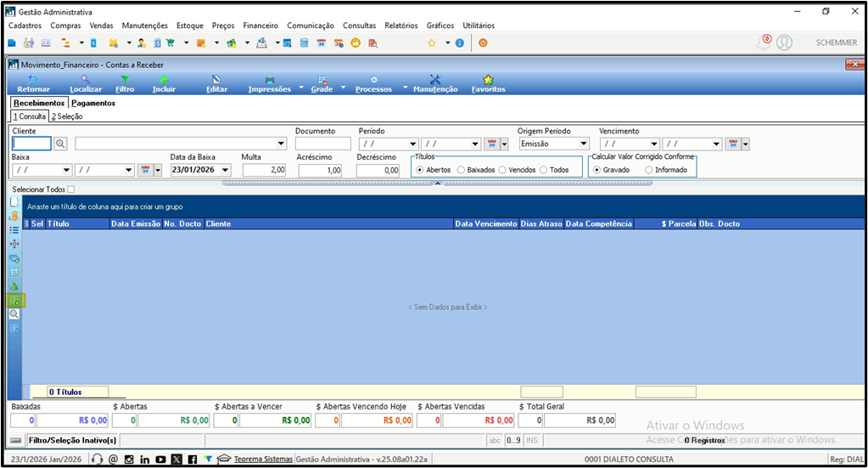Open the Relatórios menu
868x468 pixels.
click(x=401, y=25)
